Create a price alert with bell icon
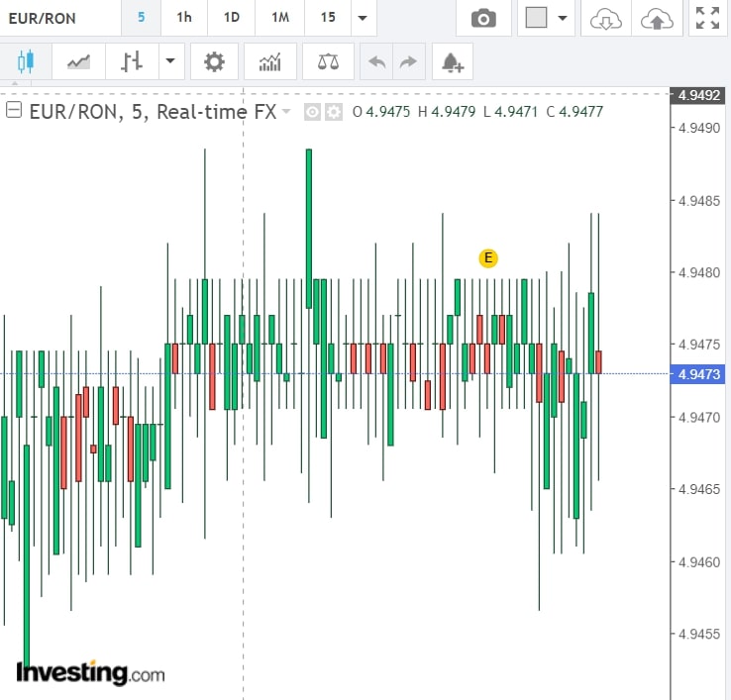Viewport: 731px width, 700px height. 452,62
